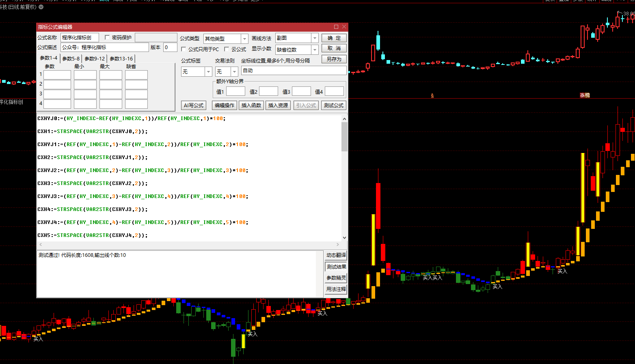The height and width of the screenshot is (364, 635).
Task: Click the horizontal scroll left arrow
Action: pyautogui.click(x=41, y=244)
